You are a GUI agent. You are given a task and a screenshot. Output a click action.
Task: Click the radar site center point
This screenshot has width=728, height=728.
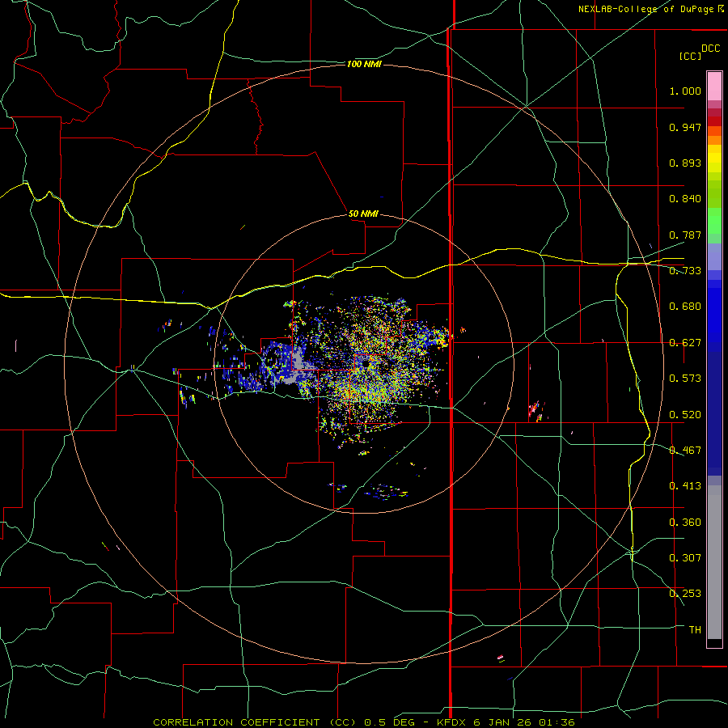pos(367,364)
